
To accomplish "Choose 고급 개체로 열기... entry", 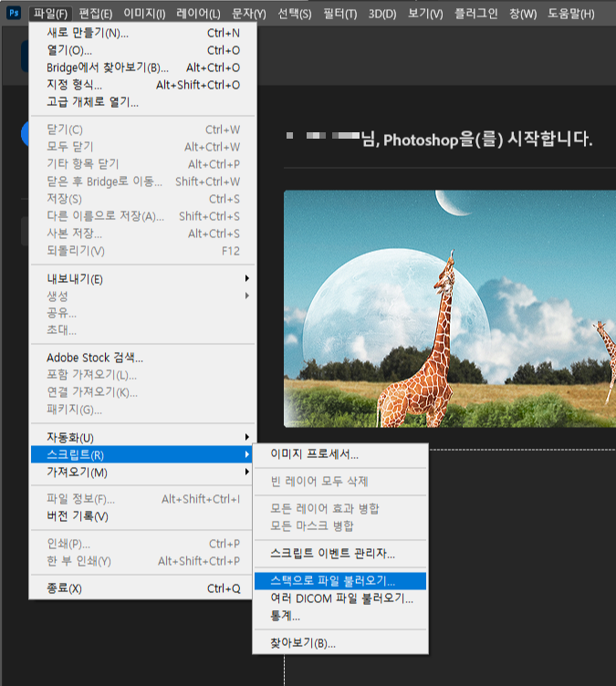I will [142, 102].
